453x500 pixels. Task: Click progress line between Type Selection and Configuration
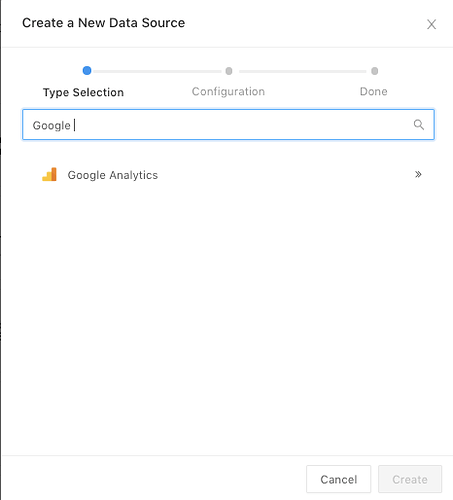click(x=157, y=71)
